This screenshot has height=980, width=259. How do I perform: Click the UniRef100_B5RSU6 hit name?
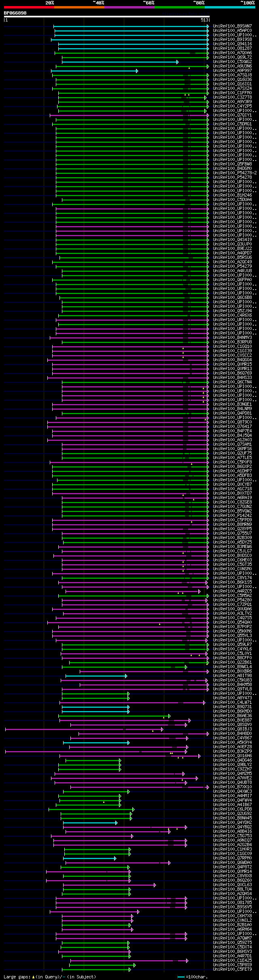pos(232,258)
